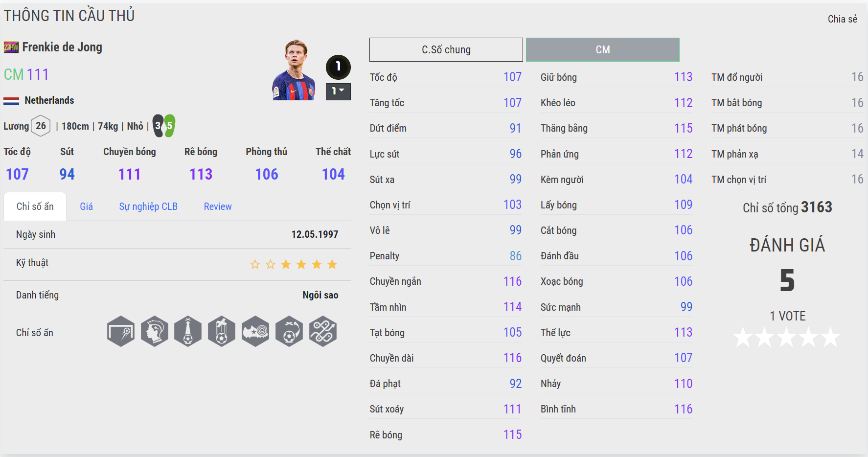This screenshot has height=457, width=868.
Task: Click the 23HW season badge icon
Action: 11,47
